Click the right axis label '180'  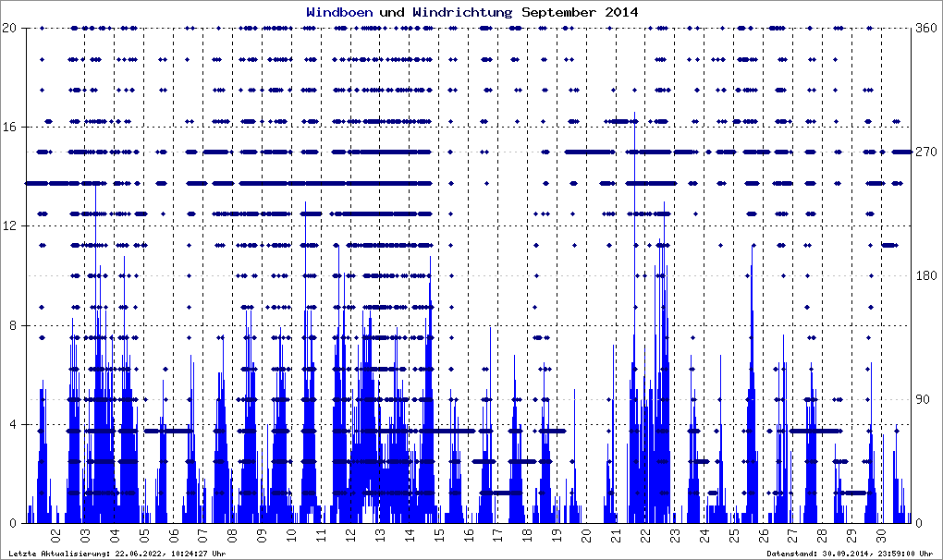click(x=926, y=275)
